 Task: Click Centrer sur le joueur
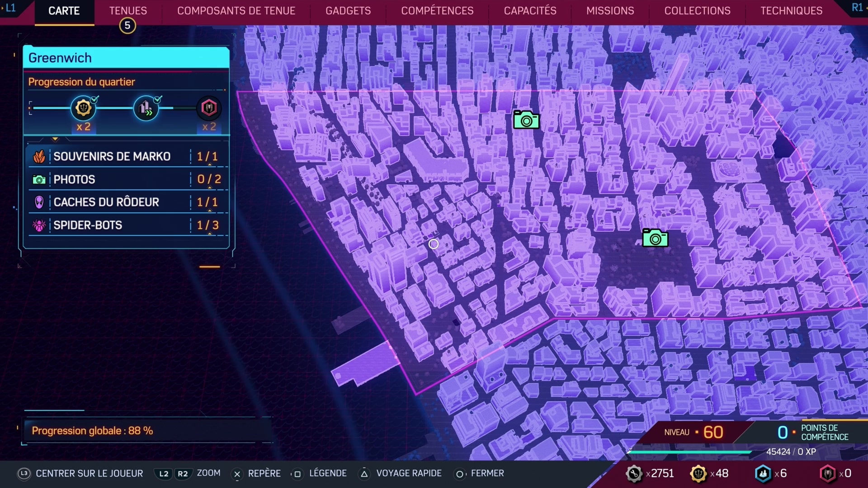click(x=90, y=474)
